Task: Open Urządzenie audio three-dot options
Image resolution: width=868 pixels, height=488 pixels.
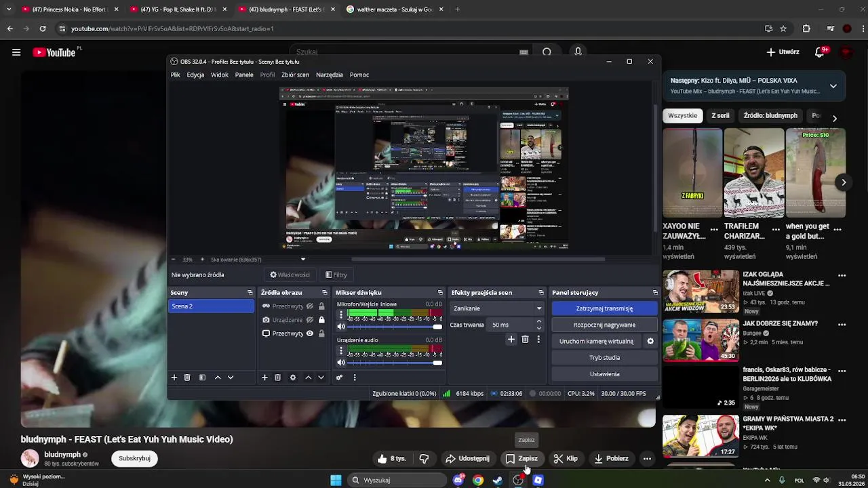Action: 341,351
